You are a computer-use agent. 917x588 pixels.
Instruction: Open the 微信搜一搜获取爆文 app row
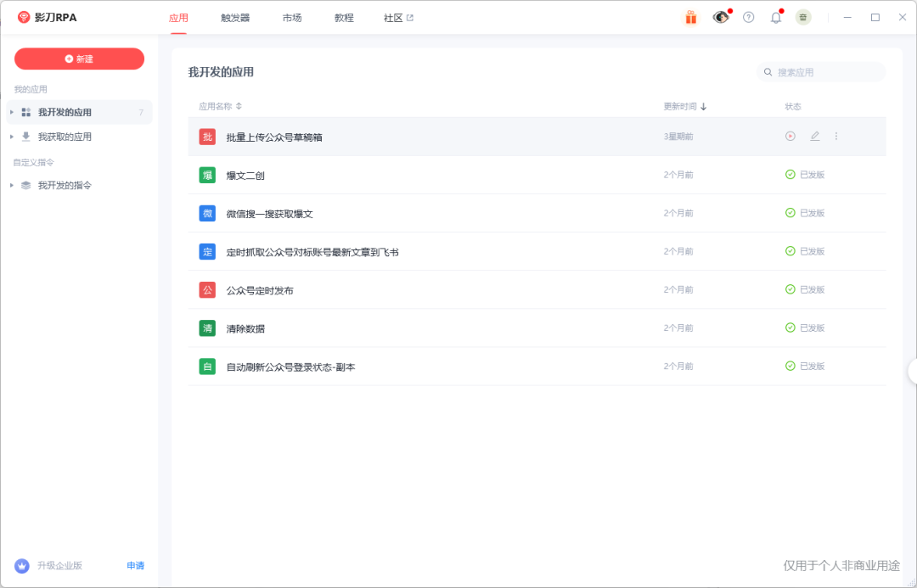537,213
